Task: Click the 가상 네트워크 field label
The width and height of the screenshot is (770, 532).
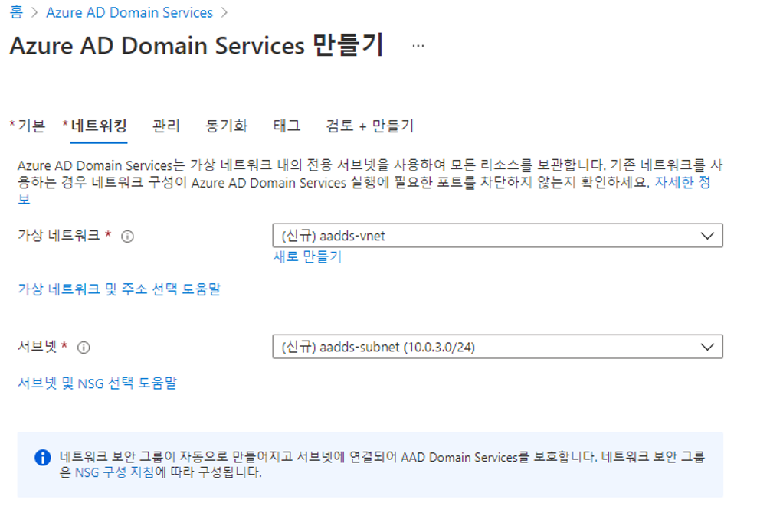Action: pos(59,235)
